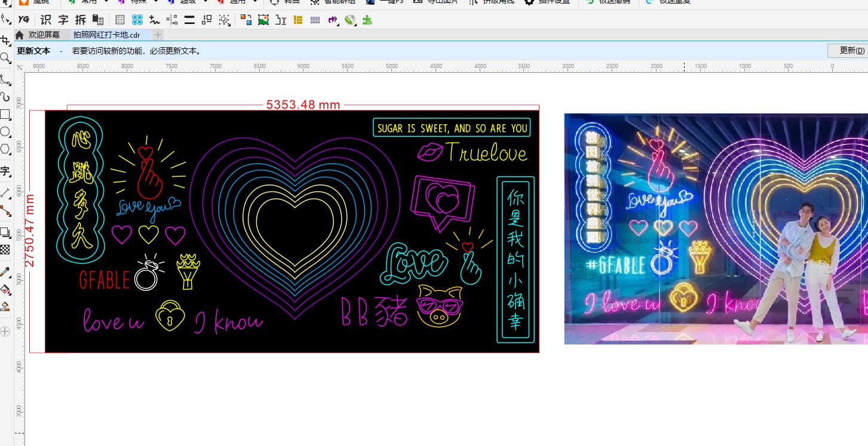Select the Text 字 tool in toolbox
868x446 pixels.
[5, 171]
